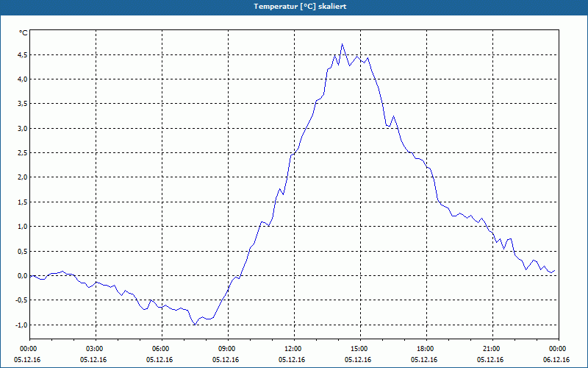Click the lowest point of the curve
Image resolution: width=588 pixels, height=368 pixels.
pyautogui.click(x=195, y=325)
